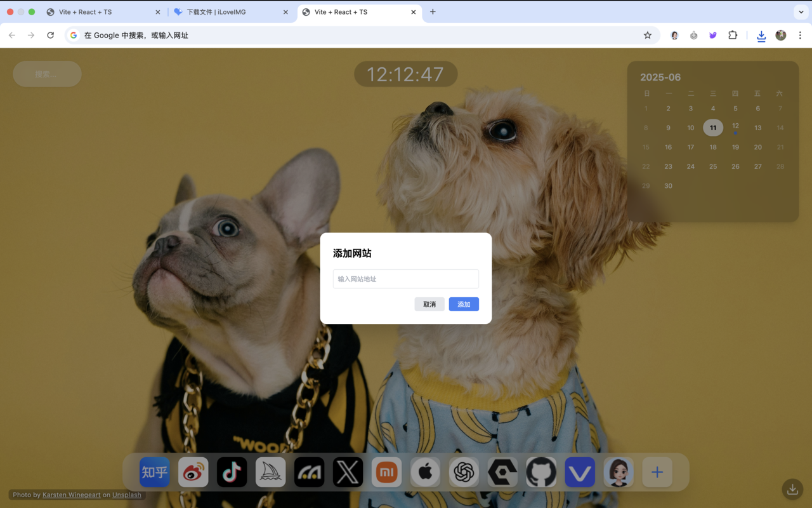Open the X (Twitter) dock shortcut
Image resolution: width=812 pixels, height=508 pixels.
(x=348, y=472)
